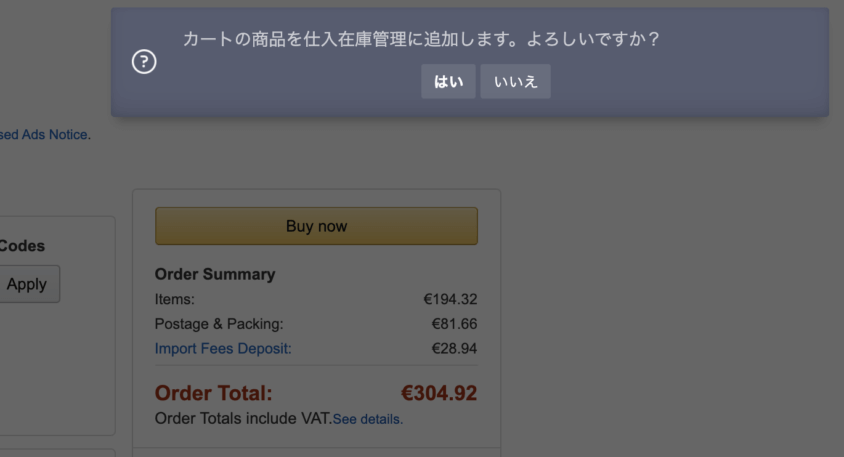Click the €28.94 import fees amount
Image resolution: width=844 pixels, height=457 pixels.
(x=454, y=349)
